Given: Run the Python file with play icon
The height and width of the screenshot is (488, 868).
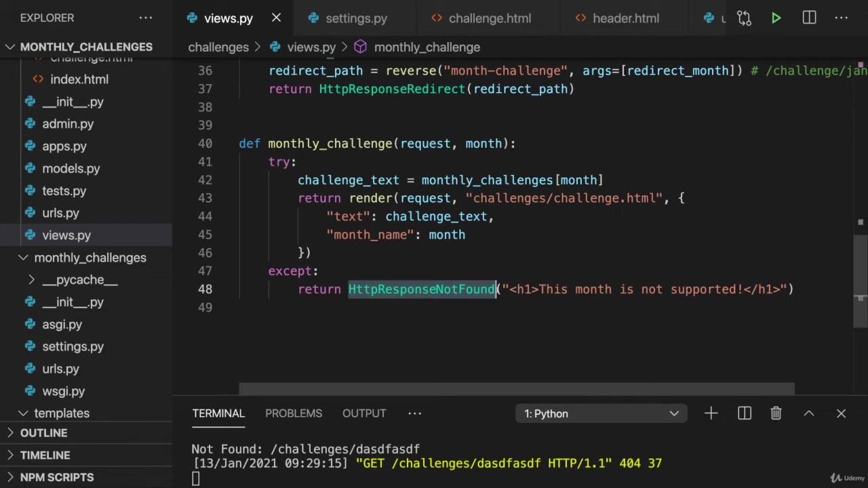Looking at the screenshot, I should 776,18.
